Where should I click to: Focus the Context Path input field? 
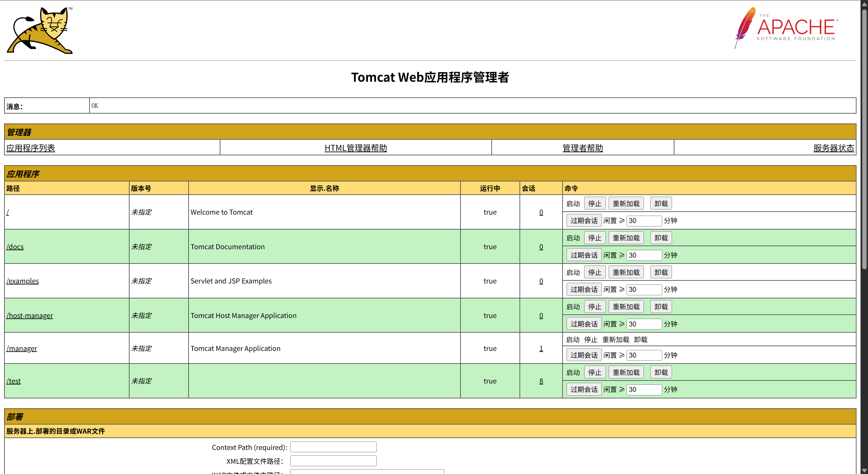pyautogui.click(x=333, y=447)
